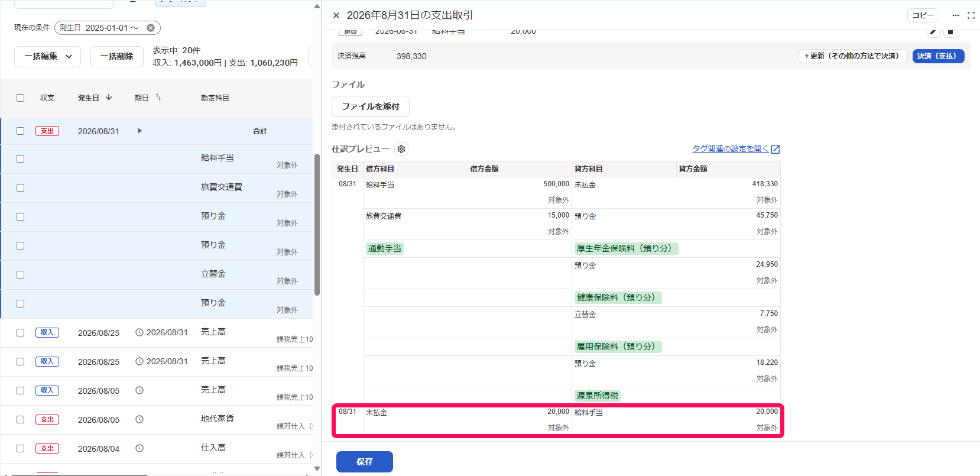980x476 pixels.
Task: Select the 厚生年金保険料（預り分）tag
Action: pyautogui.click(x=626, y=248)
